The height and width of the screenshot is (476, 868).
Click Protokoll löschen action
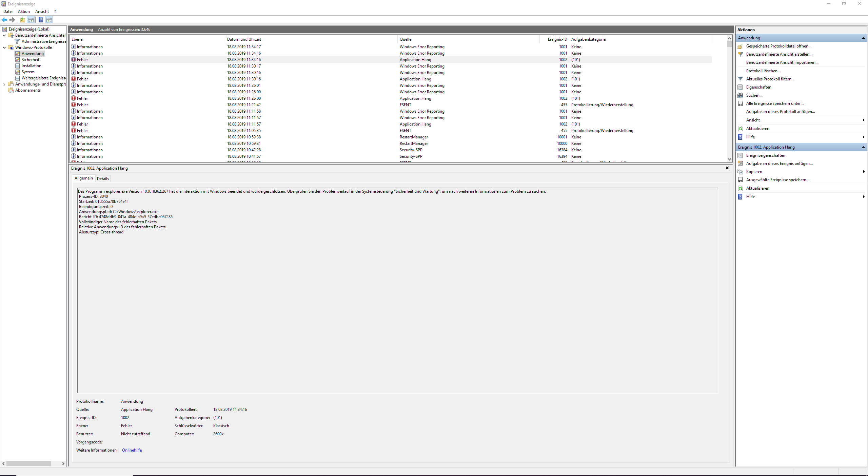[763, 71]
